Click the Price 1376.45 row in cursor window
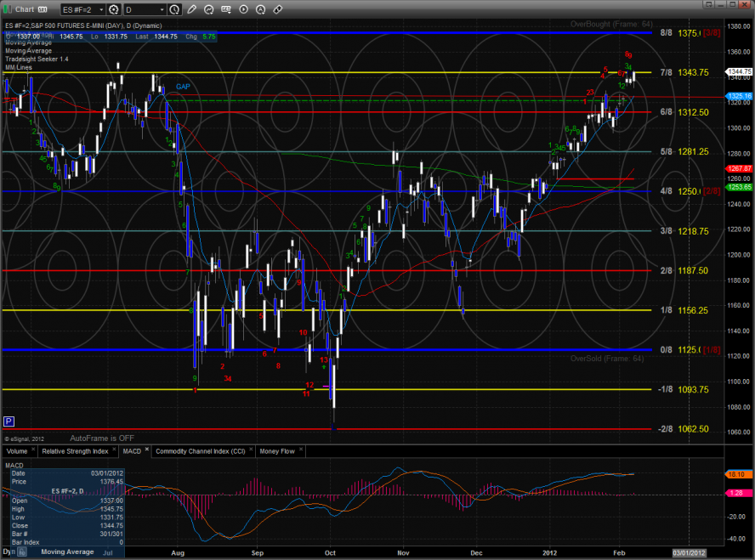Image resolution: width=755 pixels, height=560 pixels. [67, 482]
